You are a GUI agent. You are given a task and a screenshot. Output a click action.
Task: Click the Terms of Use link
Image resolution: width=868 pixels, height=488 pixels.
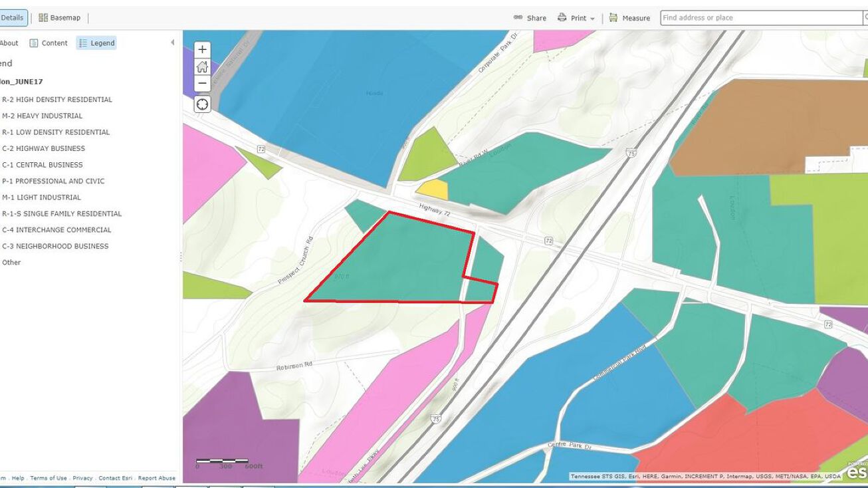pos(49,478)
